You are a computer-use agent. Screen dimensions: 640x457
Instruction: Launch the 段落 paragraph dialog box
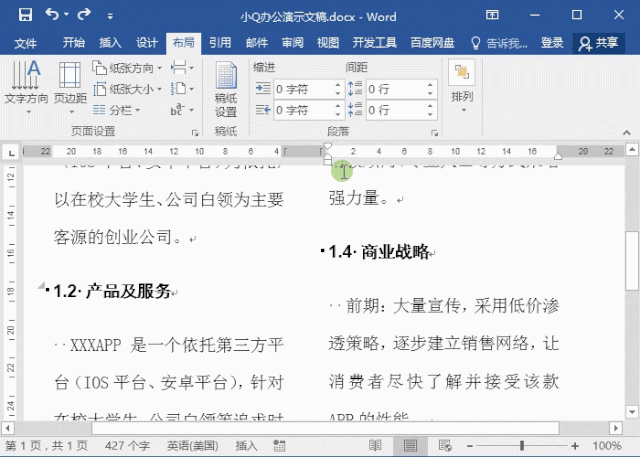pos(435,133)
